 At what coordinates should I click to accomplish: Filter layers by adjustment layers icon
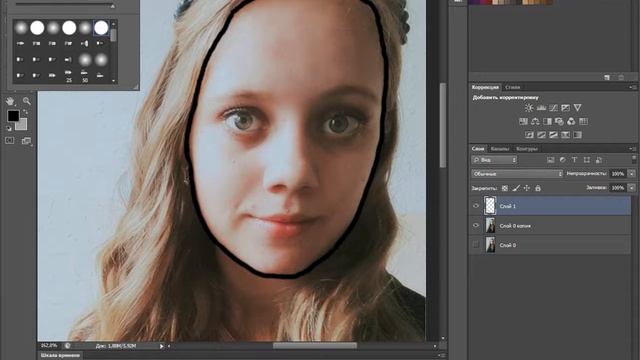point(562,160)
